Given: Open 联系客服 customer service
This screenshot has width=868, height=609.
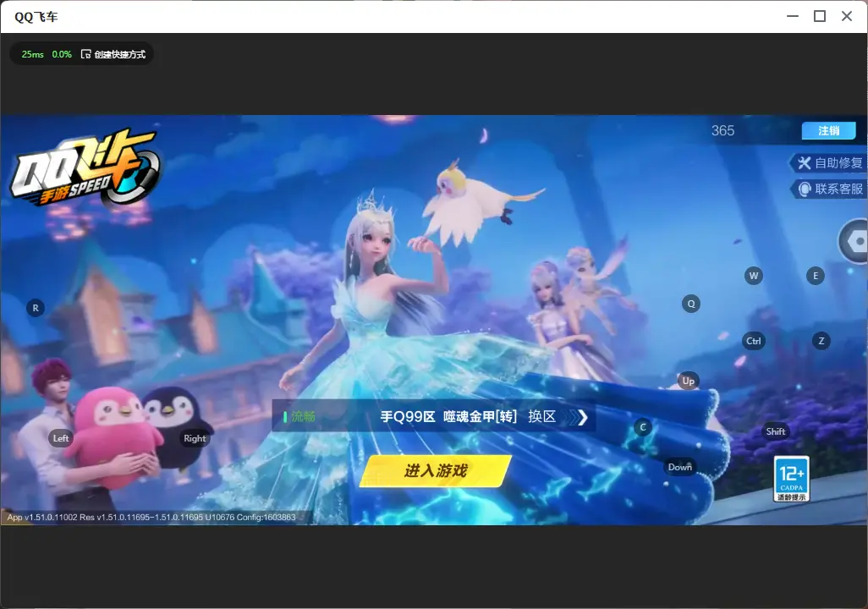Looking at the screenshot, I should [x=829, y=189].
